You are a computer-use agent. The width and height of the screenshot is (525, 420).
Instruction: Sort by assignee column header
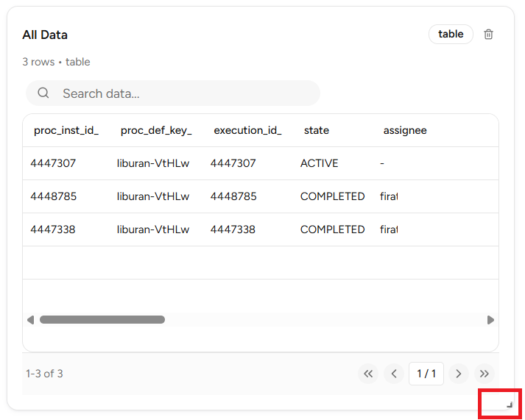pyautogui.click(x=405, y=130)
